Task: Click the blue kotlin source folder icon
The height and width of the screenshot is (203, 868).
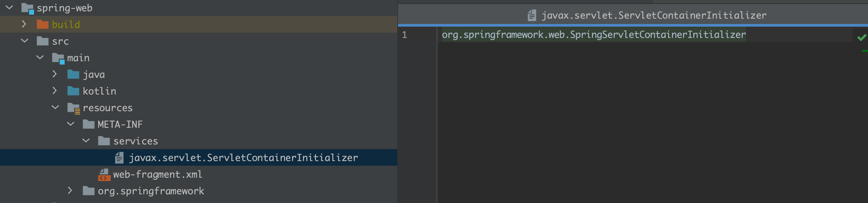Action: [73, 91]
